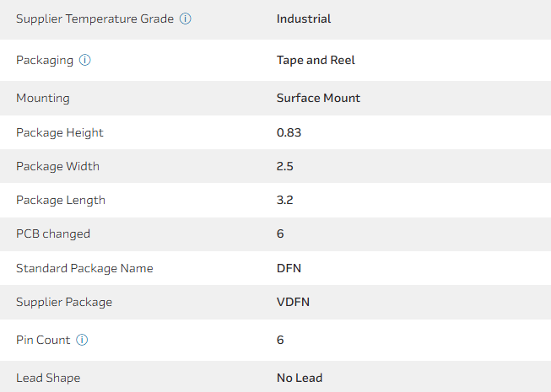Select the VDFN supplier package value
Image resolution: width=551 pixels, height=392 pixels.
click(x=293, y=302)
